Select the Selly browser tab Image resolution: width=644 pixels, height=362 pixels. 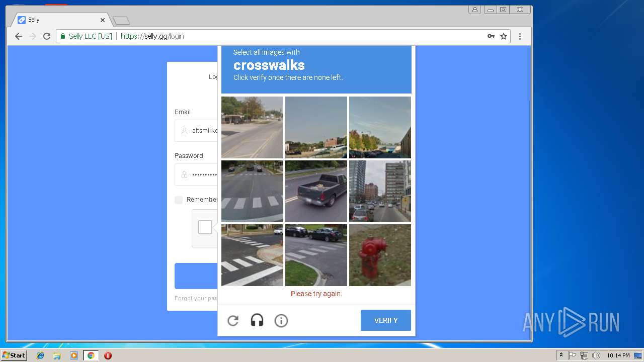[x=60, y=20]
